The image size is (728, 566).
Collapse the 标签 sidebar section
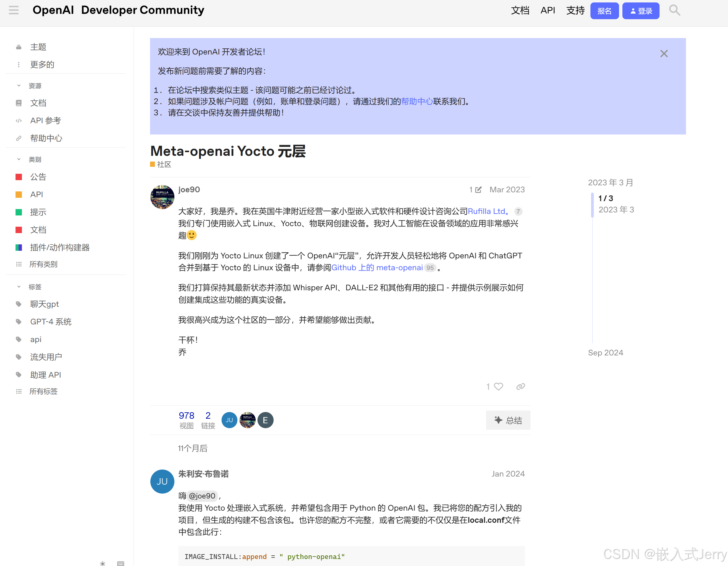(19, 286)
